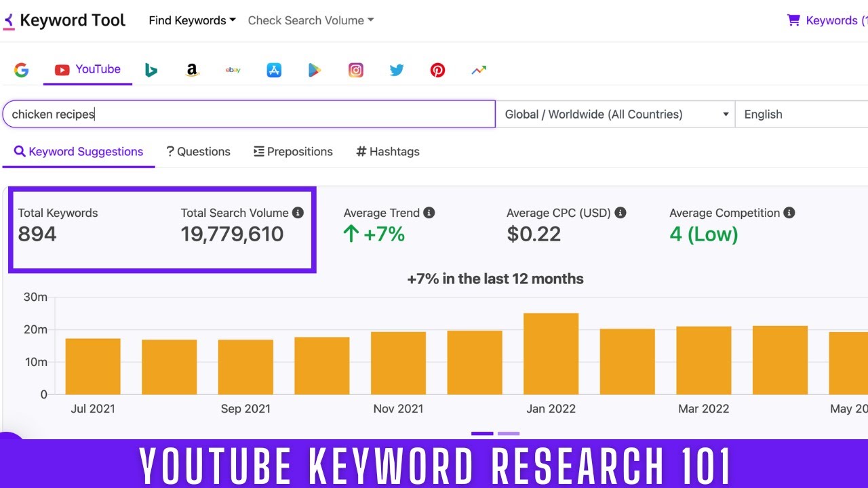The image size is (868, 488).
Task: Switch to the Instagram platform icon
Action: (356, 70)
